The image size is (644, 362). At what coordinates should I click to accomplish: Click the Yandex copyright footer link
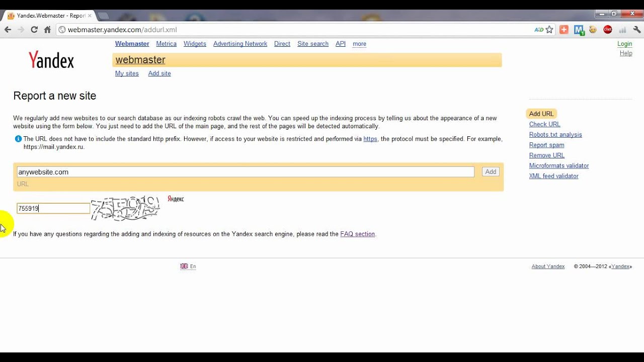point(620,266)
